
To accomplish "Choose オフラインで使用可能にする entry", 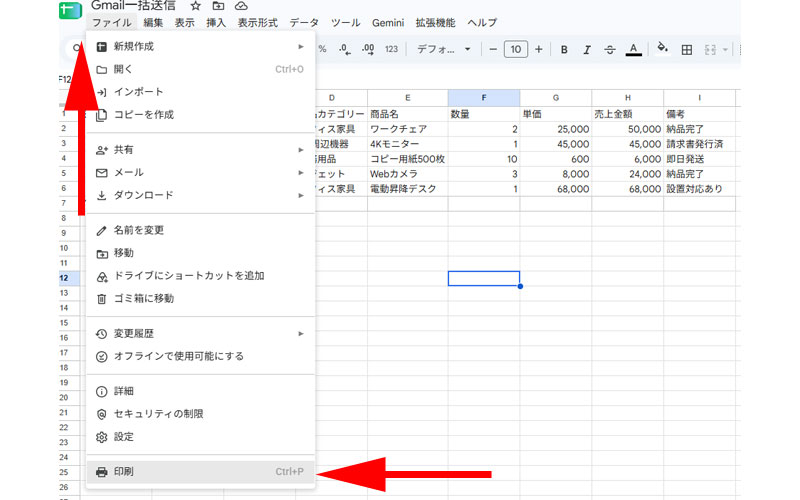I will [201, 356].
